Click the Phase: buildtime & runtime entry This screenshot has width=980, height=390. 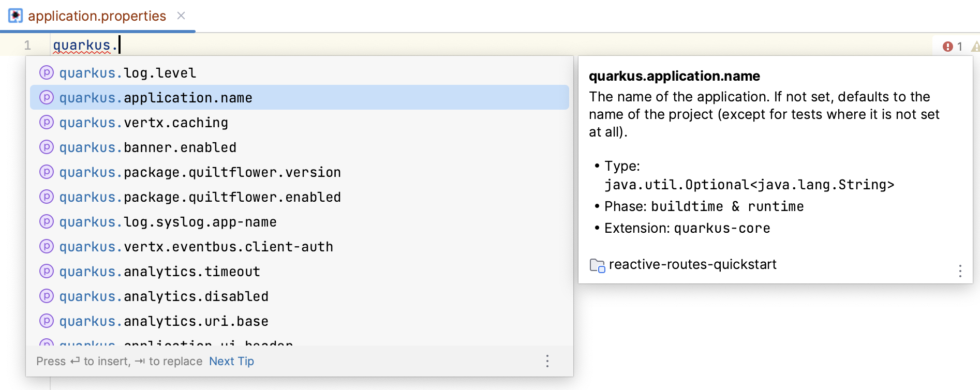click(x=704, y=206)
